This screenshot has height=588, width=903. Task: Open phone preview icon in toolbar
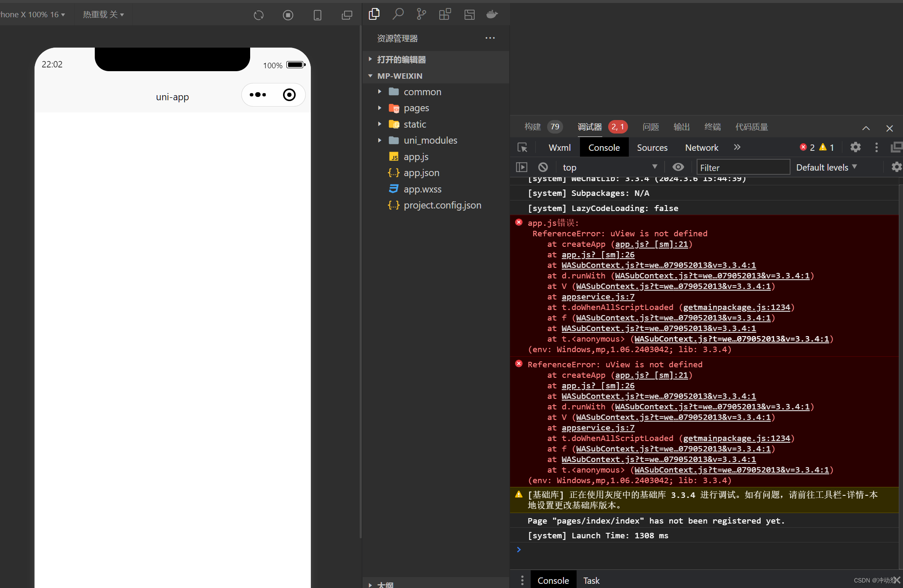(x=317, y=15)
